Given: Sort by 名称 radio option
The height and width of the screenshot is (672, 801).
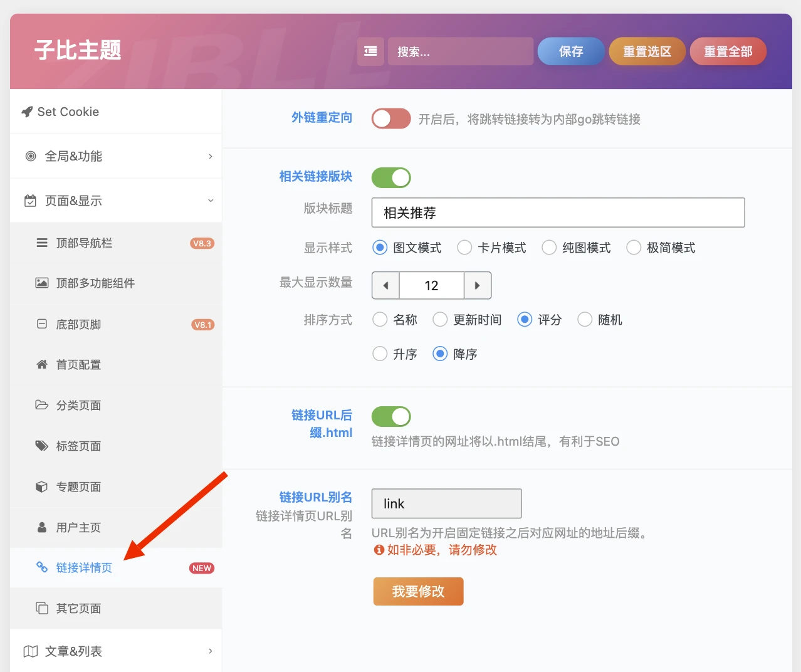Looking at the screenshot, I should coord(380,320).
